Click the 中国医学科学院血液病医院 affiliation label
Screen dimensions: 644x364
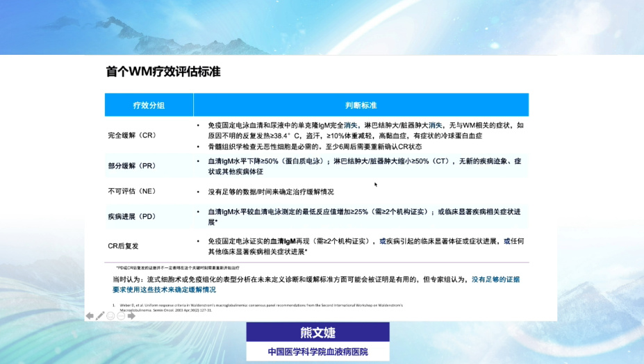[318, 351]
